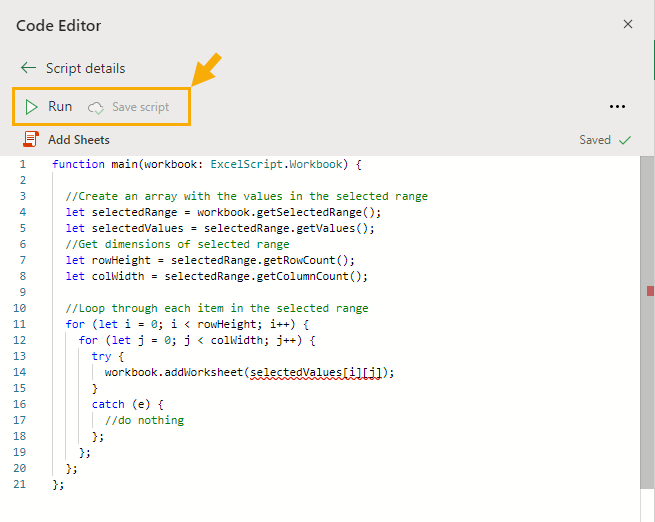
Task: Click the Save script cloud icon
Action: pos(96,108)
